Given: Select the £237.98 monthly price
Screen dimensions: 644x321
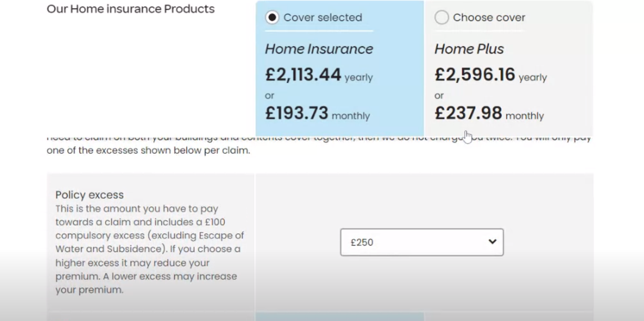Looking at the screenshot, I should click(468, 113).
